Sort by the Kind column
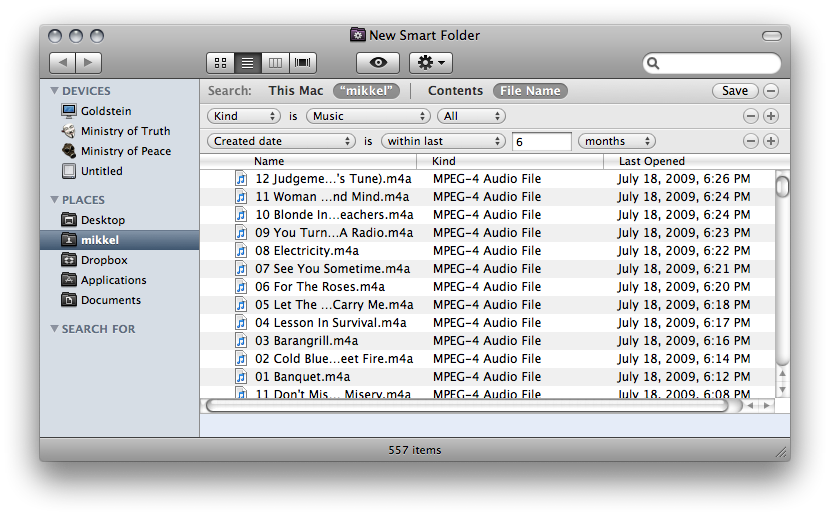The image size is (830, 516). tap(510, 161)
